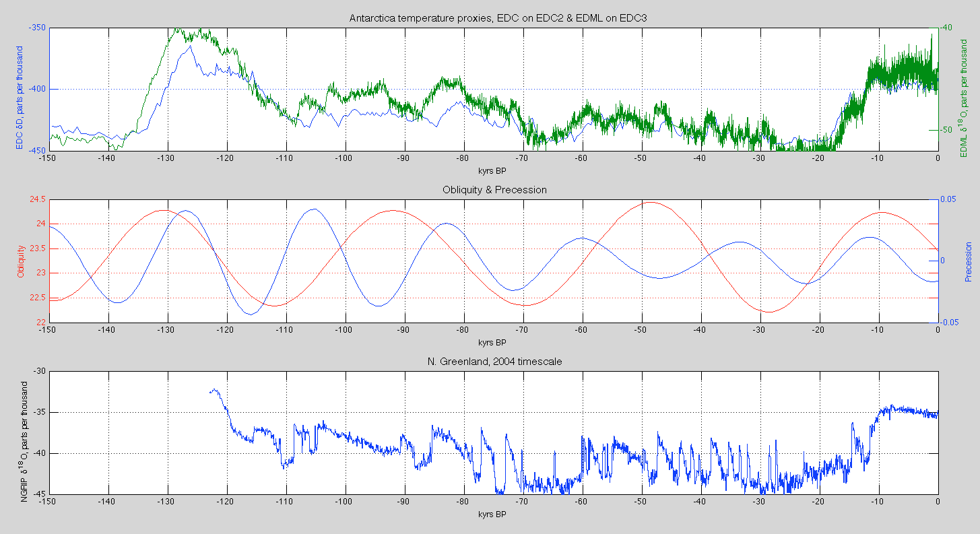980x534 pixels.
Task: Click the blue Precession right-axis label
Action: tap(968, 261)
